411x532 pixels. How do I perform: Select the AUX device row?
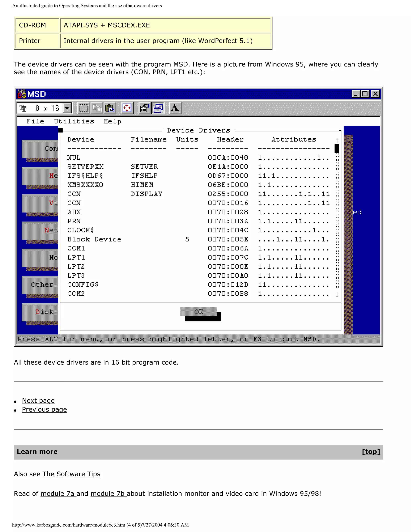(x=198, y=212)
